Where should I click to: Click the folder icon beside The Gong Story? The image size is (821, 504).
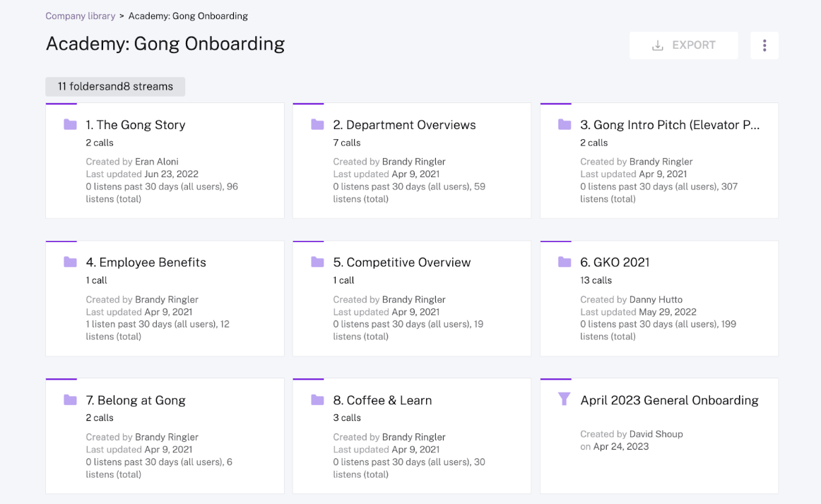70,124
